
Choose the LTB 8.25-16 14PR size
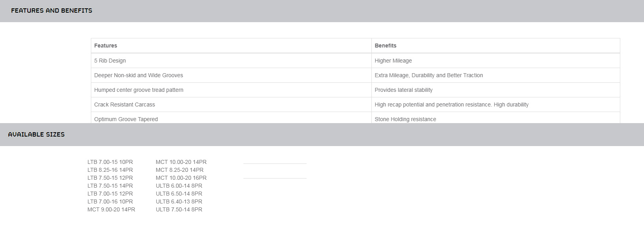click(110, 170)
